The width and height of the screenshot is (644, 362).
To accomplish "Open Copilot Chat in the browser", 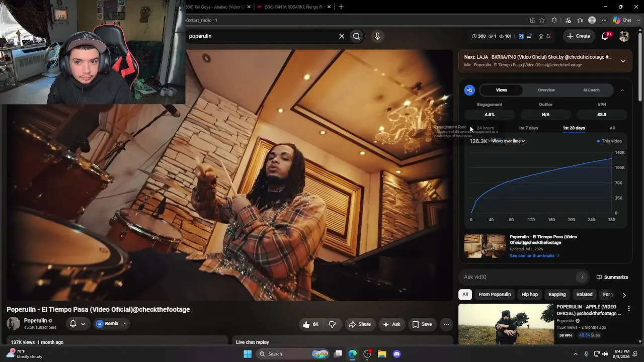I will 622,20.
